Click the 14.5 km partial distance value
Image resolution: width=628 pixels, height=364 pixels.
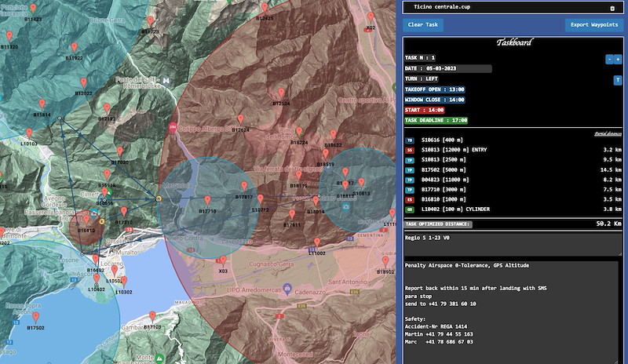pos(611,169)
